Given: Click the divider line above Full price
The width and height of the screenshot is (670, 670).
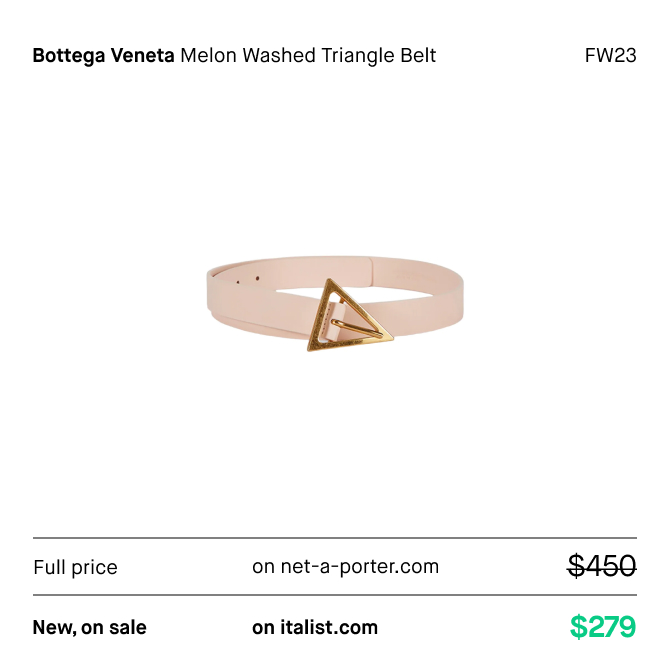Looking at the screenshot, I should click(x=335, y=538).
